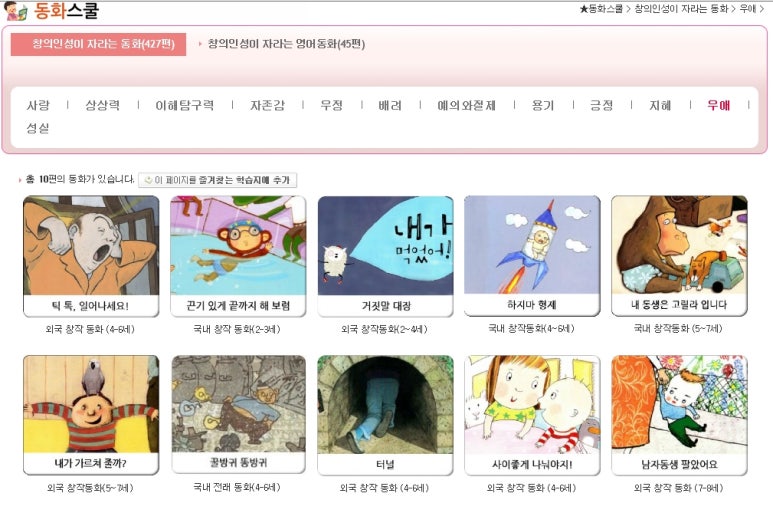
Task: Click the 내가 가르쳐 줄까? title
Action: click(91, 463)
